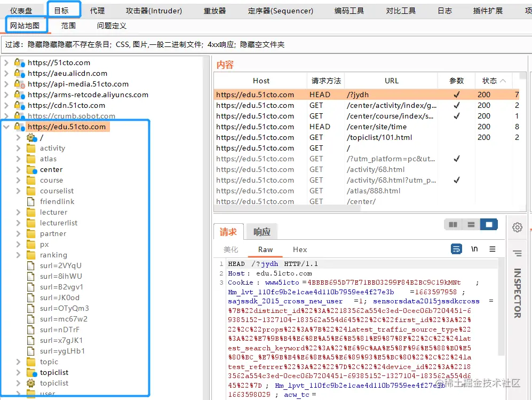The width and height of the screenshot is (532, 400).
Task: Open the request editor hamburger menu
Action: click(493, 249)
